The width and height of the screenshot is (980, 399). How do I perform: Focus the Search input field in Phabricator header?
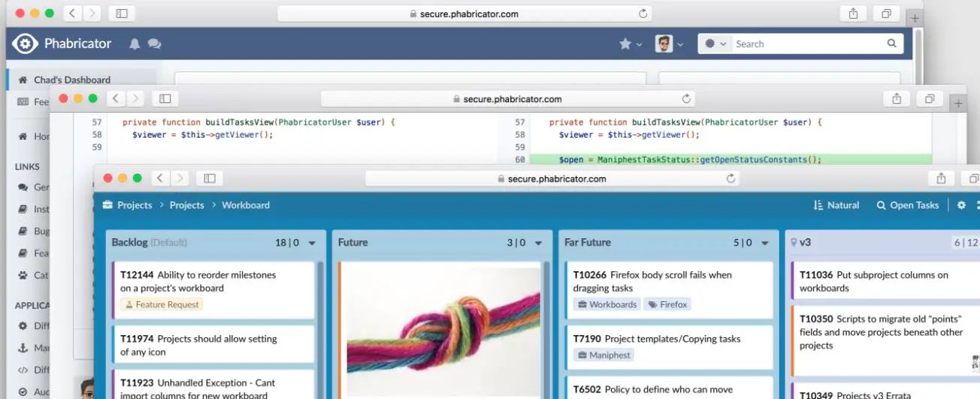pyautogui.click(x=808, y=44)
